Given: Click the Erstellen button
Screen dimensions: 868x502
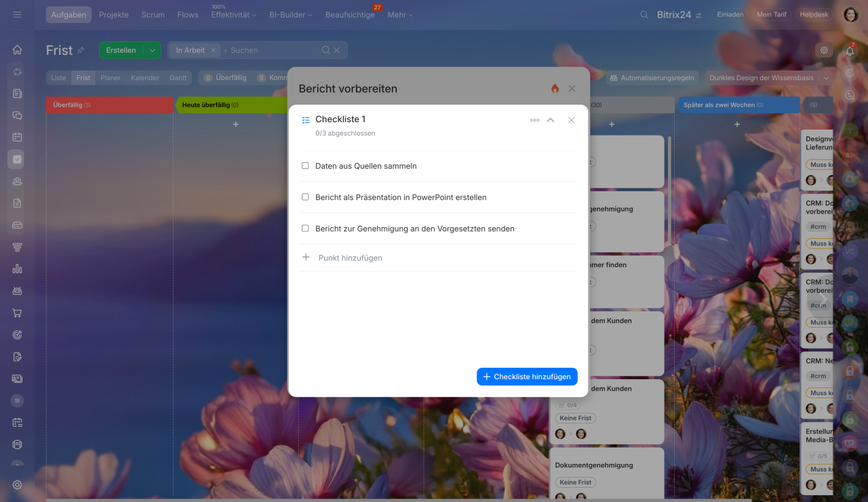Looking at the screenshot, I should 121,50.
